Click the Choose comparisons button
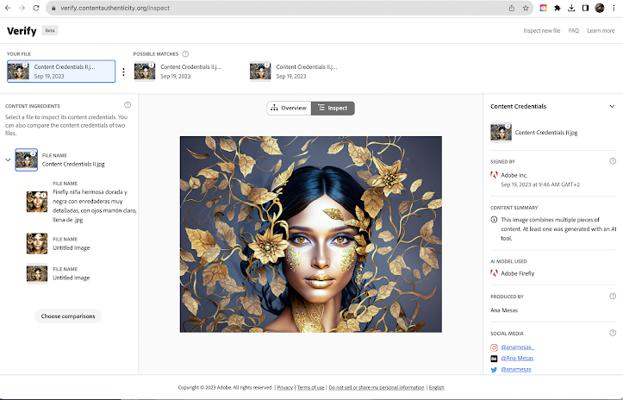This screenshot has width=623, height=400. click(x=69, y=316)
